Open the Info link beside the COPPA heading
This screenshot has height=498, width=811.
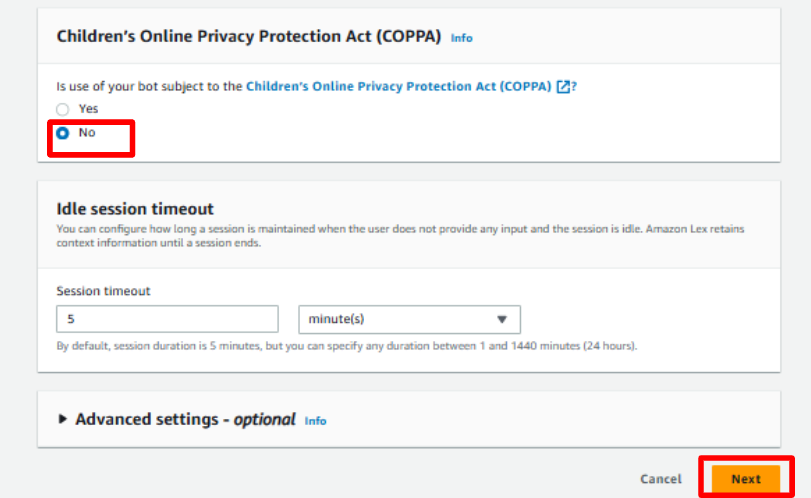[x=461, y=38]
